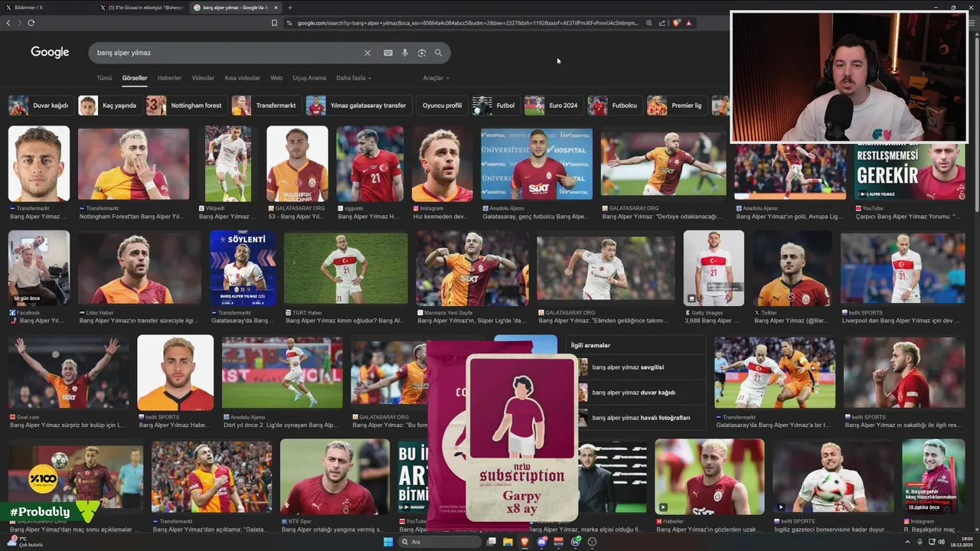The width and height of the screenshot is (980, 551).
Task: Open the Getty Images '3,688 Barış Alper' result
Action: tap(714, 268)
